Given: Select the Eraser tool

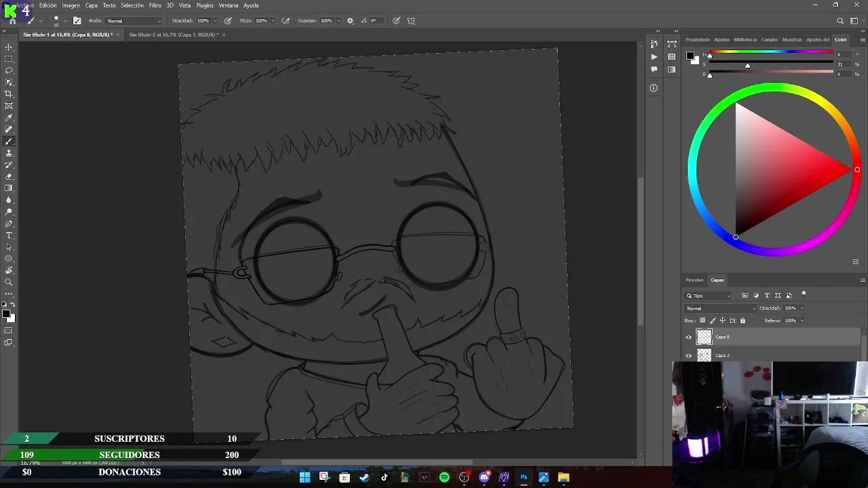Looking at the screenshot, I should coord(9,177).
